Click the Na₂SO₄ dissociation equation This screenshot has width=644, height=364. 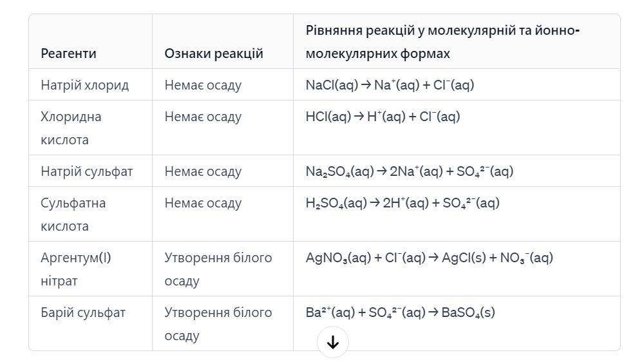(409, 171)
